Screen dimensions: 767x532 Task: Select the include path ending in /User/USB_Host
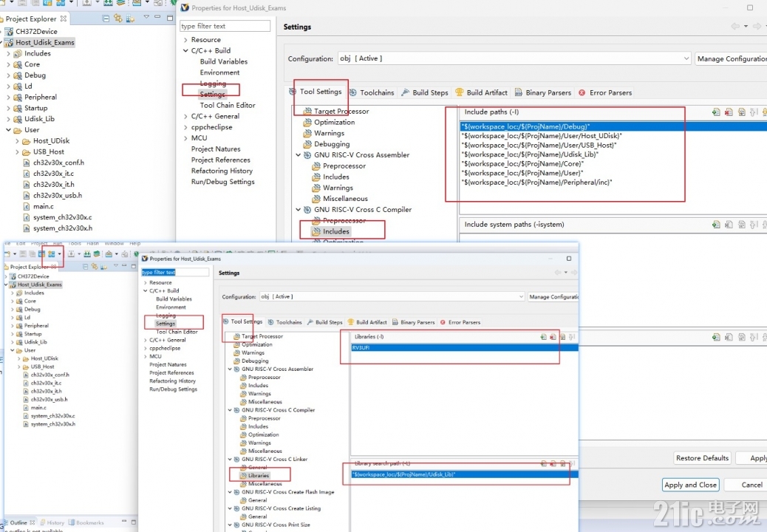[539, 146]
